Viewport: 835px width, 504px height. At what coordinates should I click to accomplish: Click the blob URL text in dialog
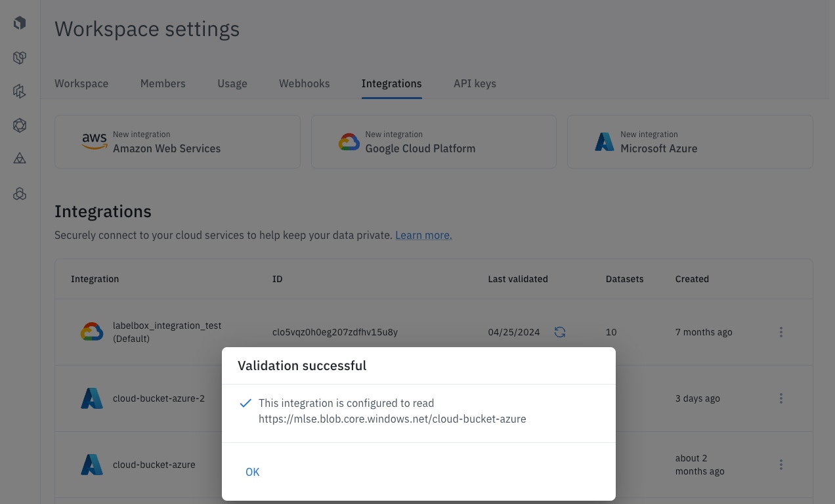pyautogui.click(x=393, y=419)
